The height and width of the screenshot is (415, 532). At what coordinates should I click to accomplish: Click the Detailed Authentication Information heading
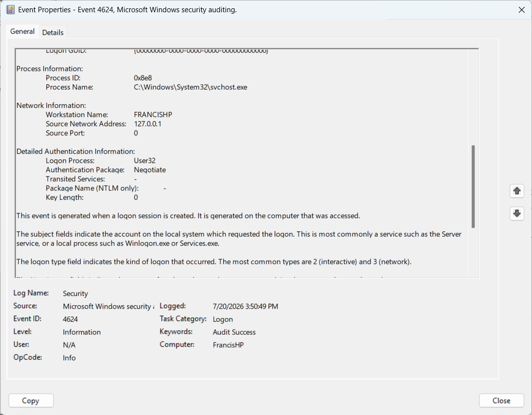pos(76,151)
